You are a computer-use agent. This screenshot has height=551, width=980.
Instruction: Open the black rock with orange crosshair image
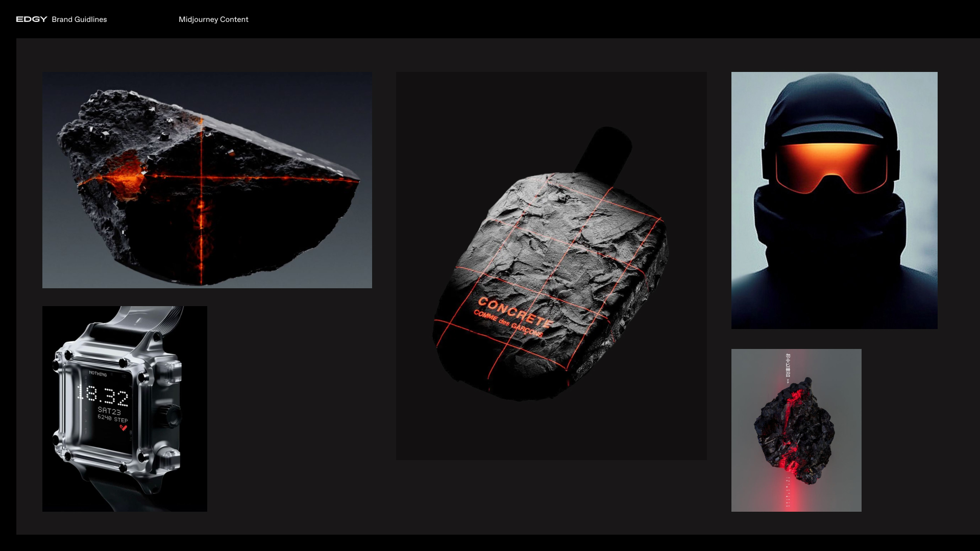[x=207, y=180]
